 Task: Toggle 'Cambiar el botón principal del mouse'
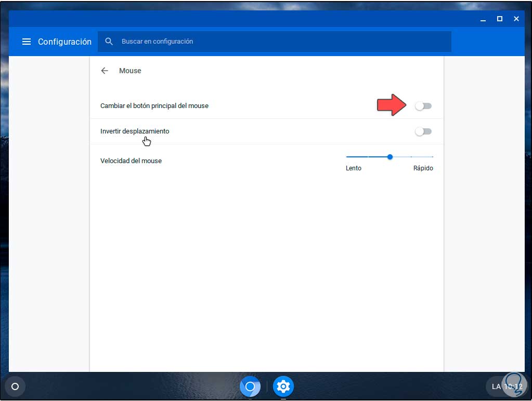point(423,106)
